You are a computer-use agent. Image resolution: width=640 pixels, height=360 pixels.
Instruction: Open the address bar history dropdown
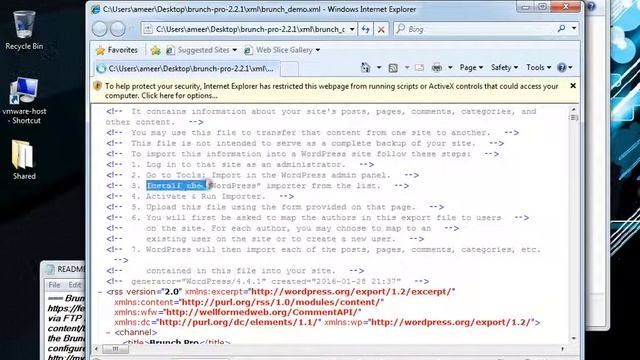352,29
